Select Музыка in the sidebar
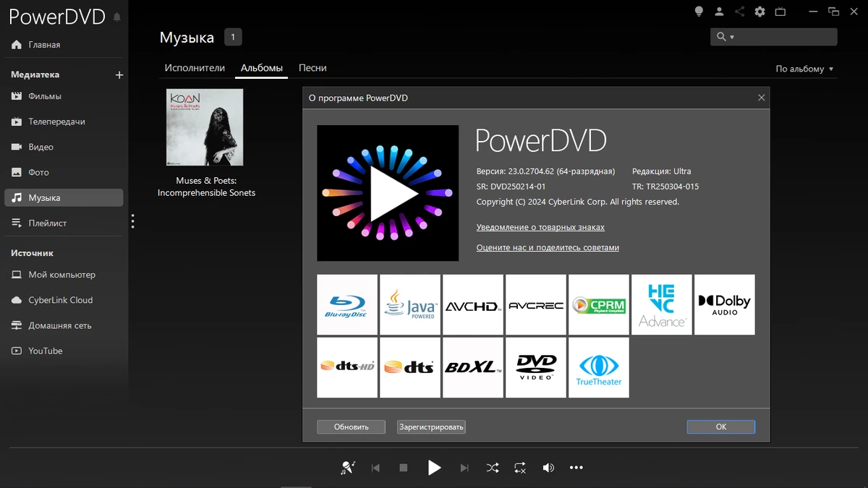This screenshot has height=488, width=868. coord(65,197)
